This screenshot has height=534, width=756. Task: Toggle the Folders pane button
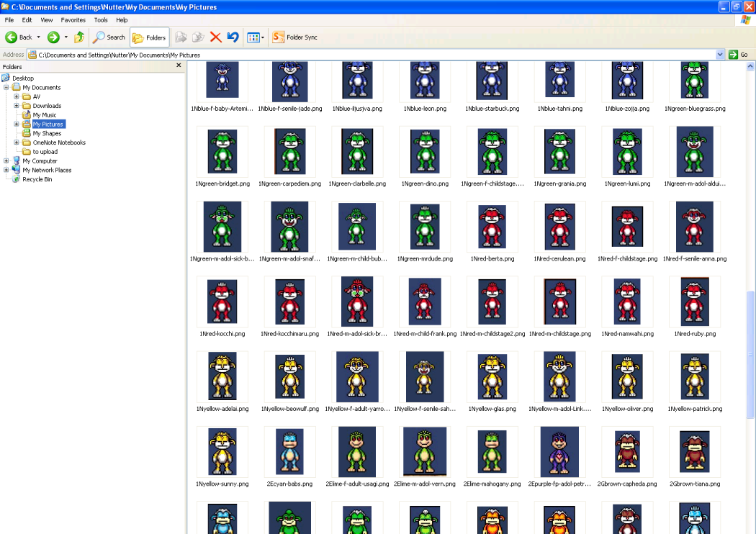pyautogui.click(x=149, y=37)
